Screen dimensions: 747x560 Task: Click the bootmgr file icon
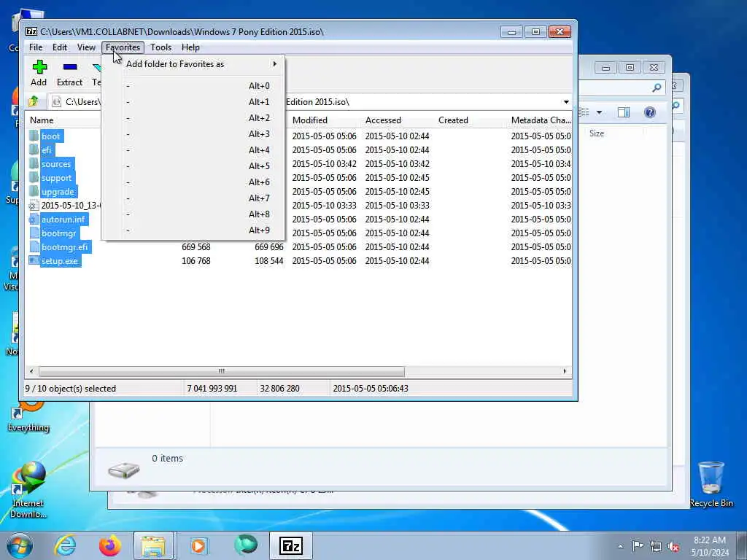click(x=34, y=233)
